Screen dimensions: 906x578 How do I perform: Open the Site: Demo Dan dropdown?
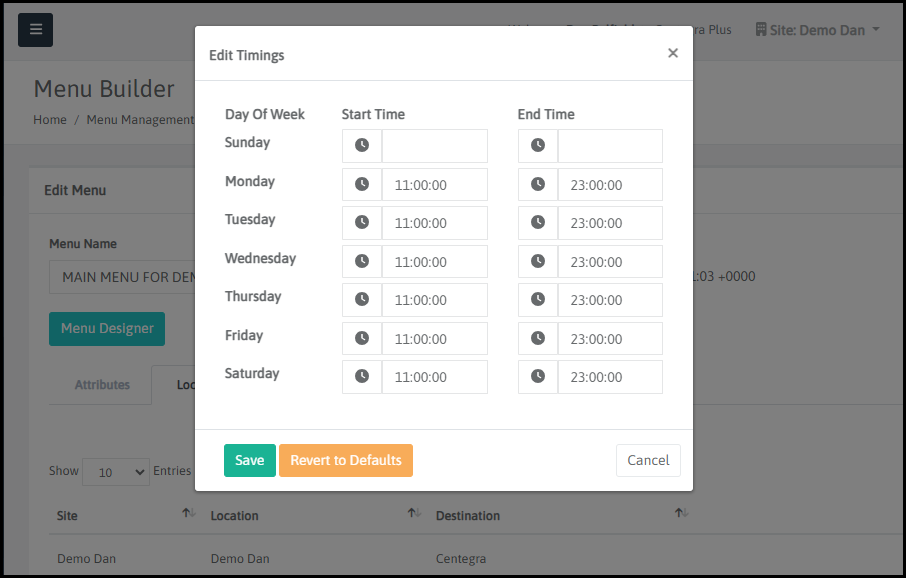point(818,30)
